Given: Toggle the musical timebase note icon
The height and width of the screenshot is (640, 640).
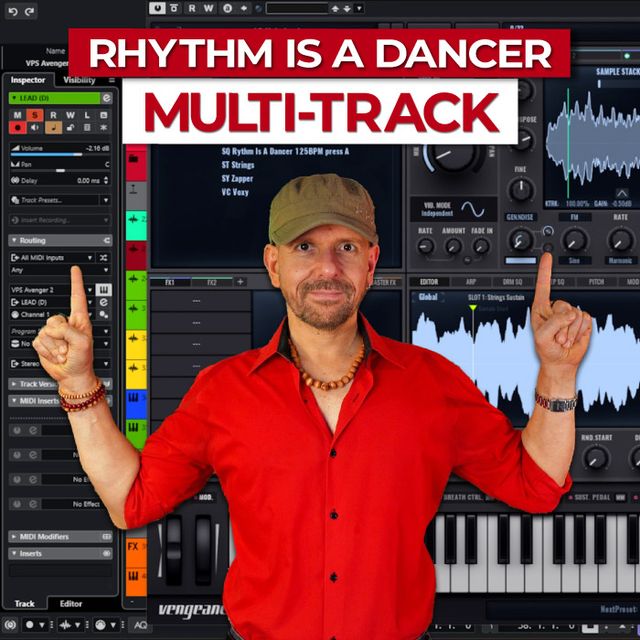Looking at the screenshot, I should [53, 128].
